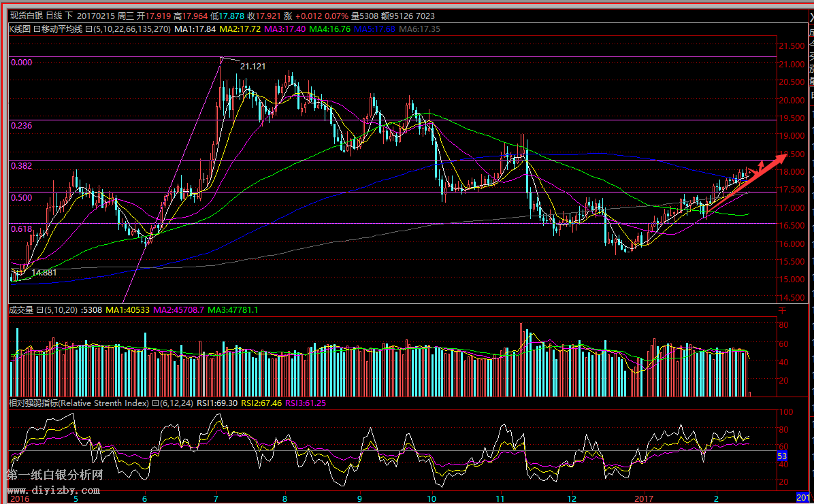Click the 2016 year marker on time axis
Viewport: 814px width, 504px height.
coord(19,498)
